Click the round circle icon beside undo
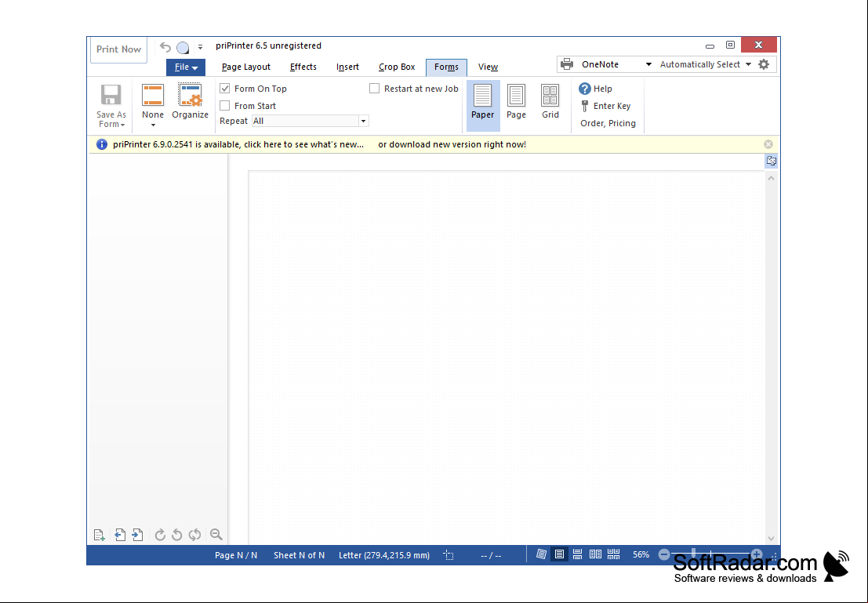Screen dimensions: 868x603 183,48
